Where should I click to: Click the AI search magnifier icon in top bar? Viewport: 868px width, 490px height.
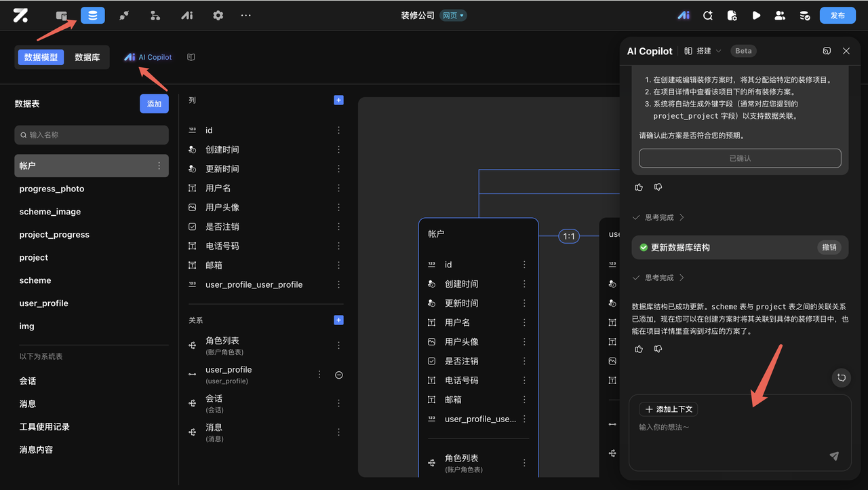708,16
